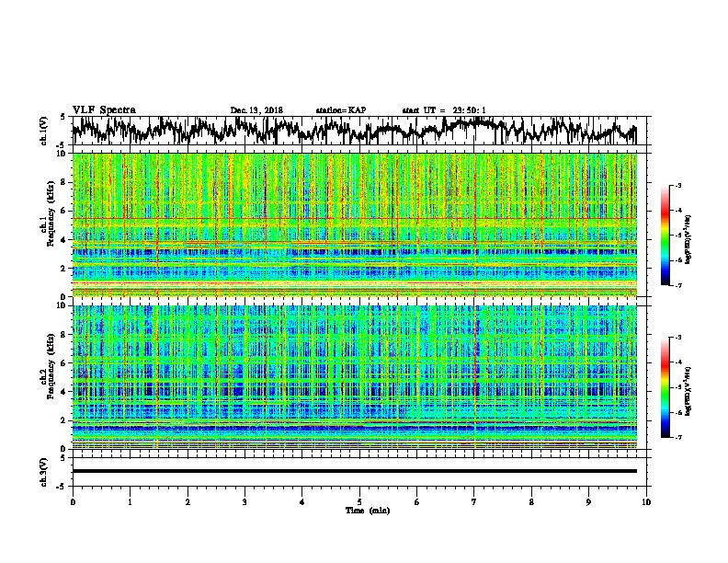Click the red horizontal line near 5.5 kHz in ch.1

(x=354, y=218)
